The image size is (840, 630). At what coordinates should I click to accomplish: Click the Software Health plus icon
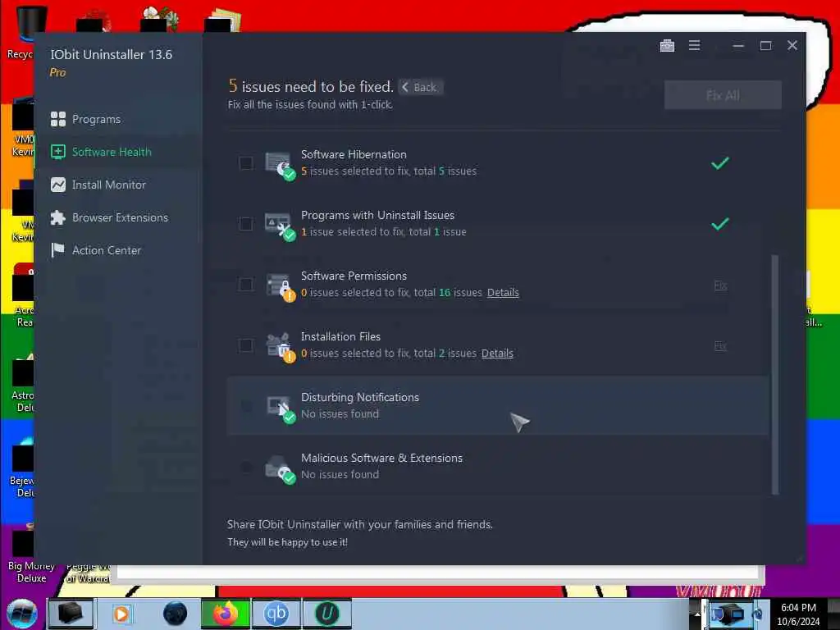[58, 152]
